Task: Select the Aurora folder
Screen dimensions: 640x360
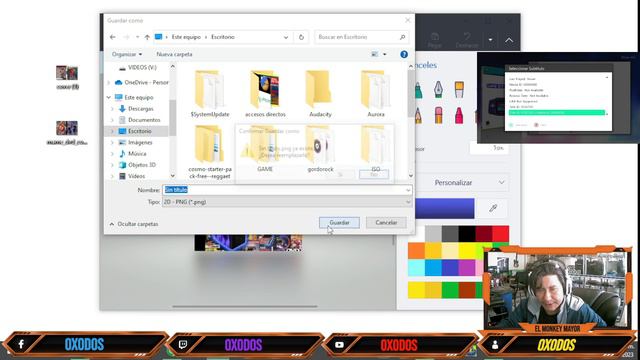Action: pos(376,94)
